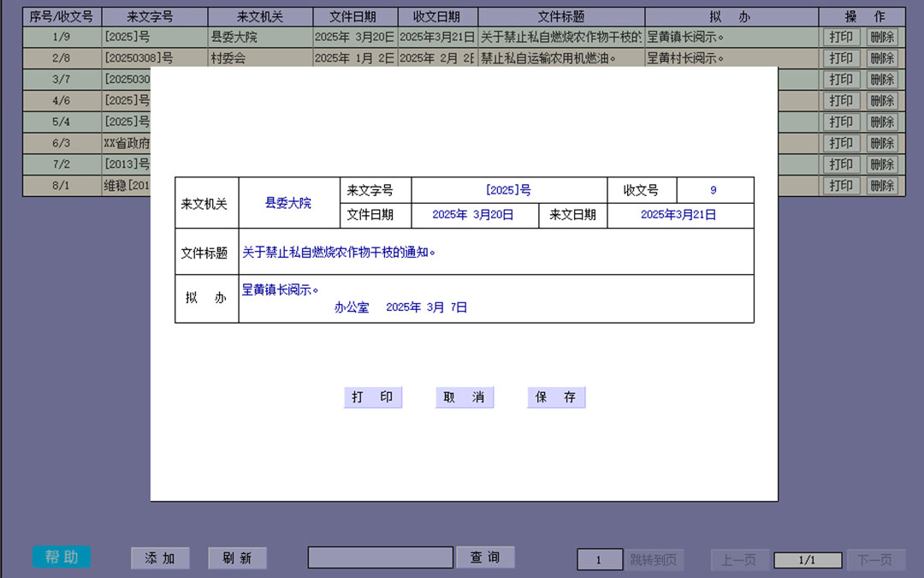Image resolution: width=924 pixels, height=578 pixels.
Task: Focus the search text box beside 查询
Action: (x=381, y=557)
